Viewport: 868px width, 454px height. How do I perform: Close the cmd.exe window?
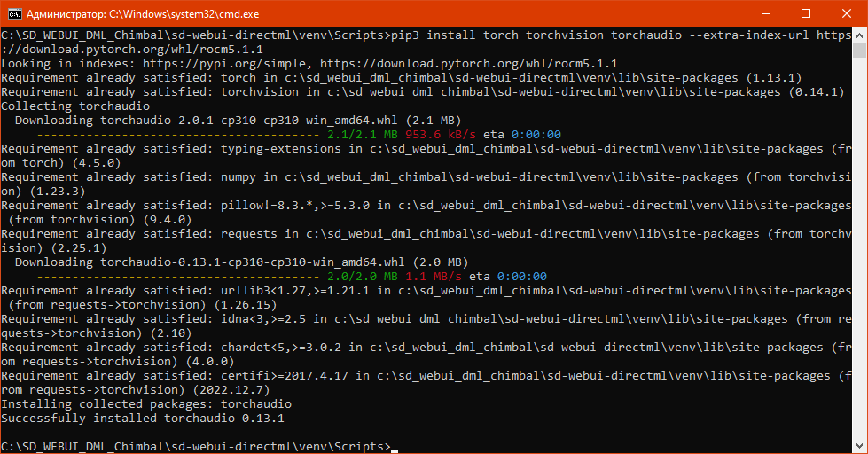pyautogui.click(x=847, y=14)
